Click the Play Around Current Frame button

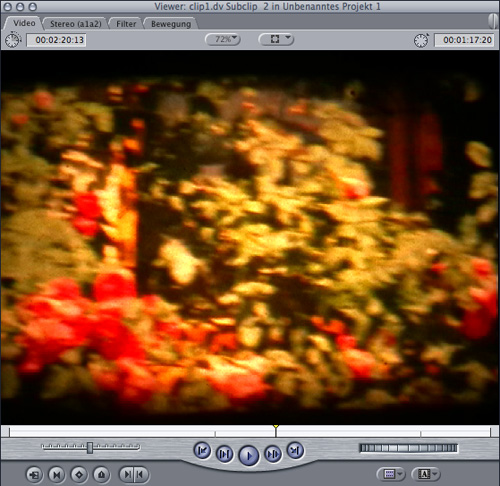click(x=273, y=454)
